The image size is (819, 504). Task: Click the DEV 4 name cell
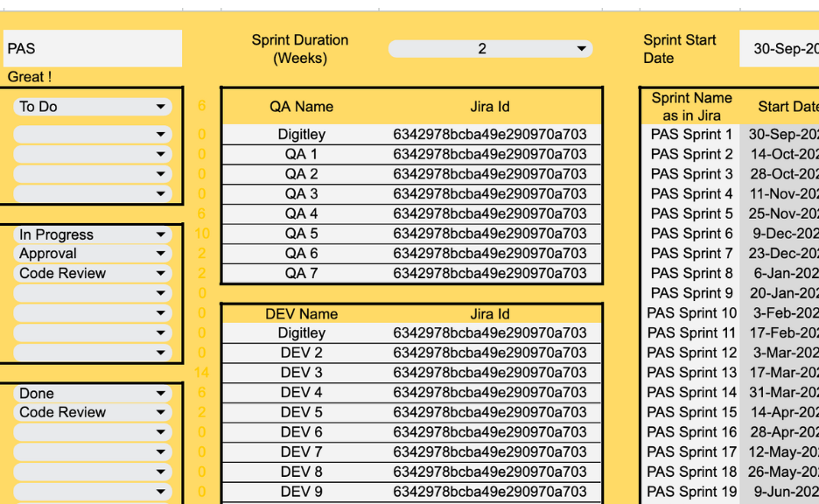[x=301, y=392]
